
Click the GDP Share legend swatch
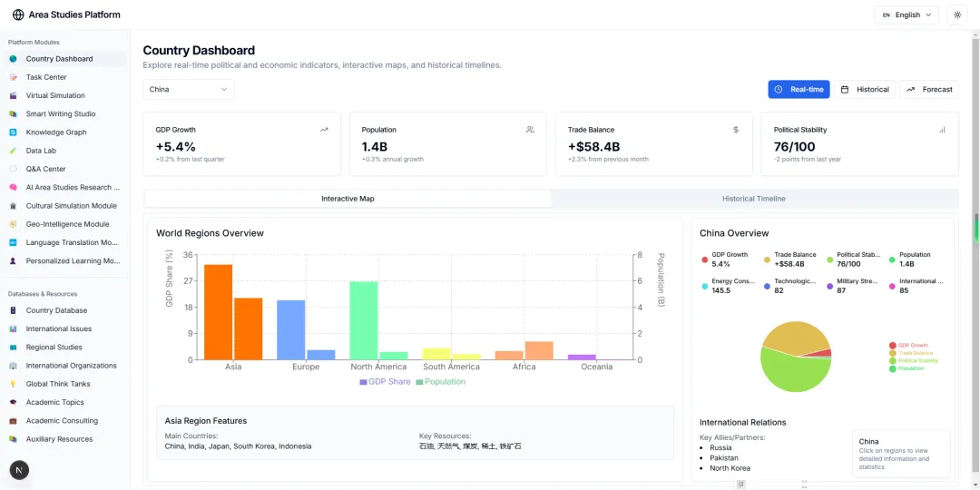click(363, 382)
